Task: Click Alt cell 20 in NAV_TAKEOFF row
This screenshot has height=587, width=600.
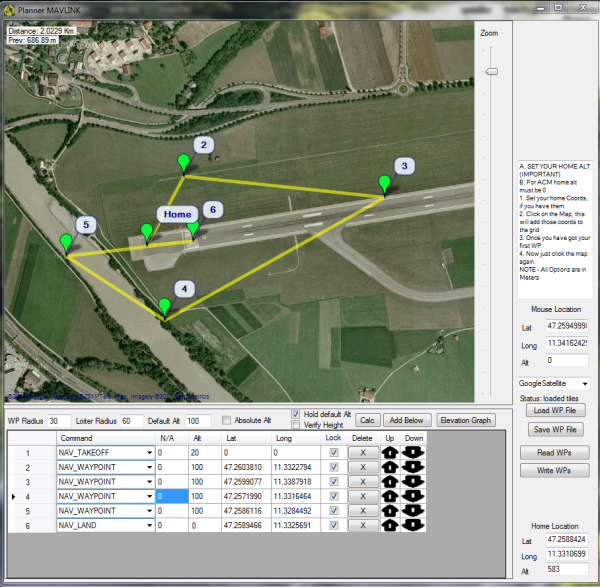Action: click(x=205, y=453)
